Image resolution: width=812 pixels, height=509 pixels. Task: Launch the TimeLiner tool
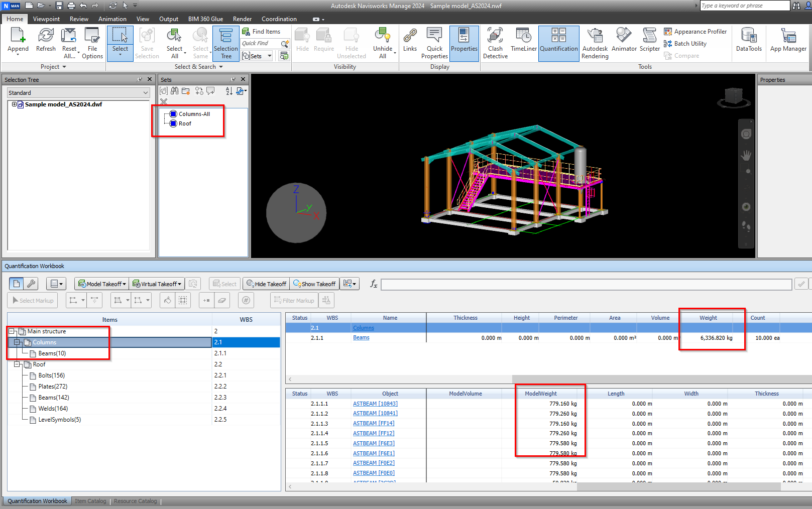click(x=523, y=43)
